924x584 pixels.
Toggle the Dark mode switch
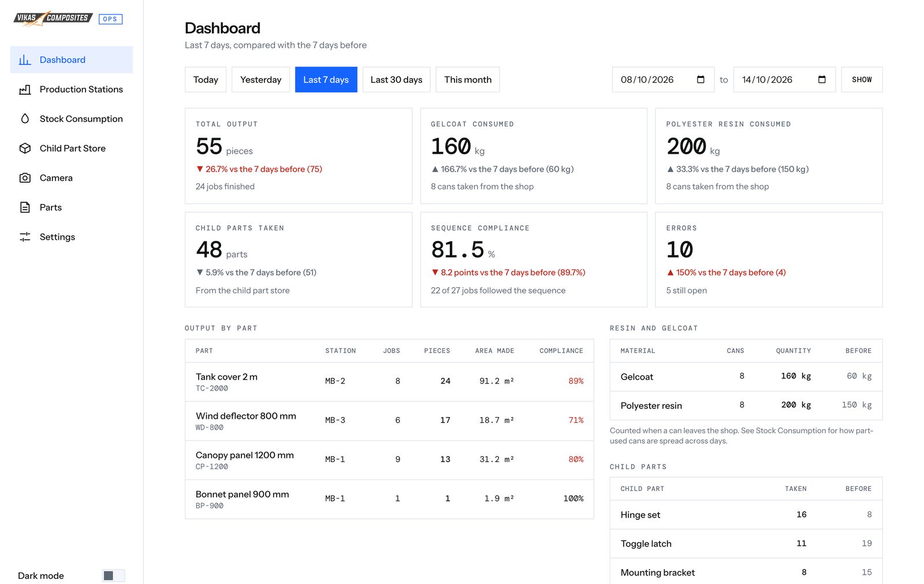[113, 575]
